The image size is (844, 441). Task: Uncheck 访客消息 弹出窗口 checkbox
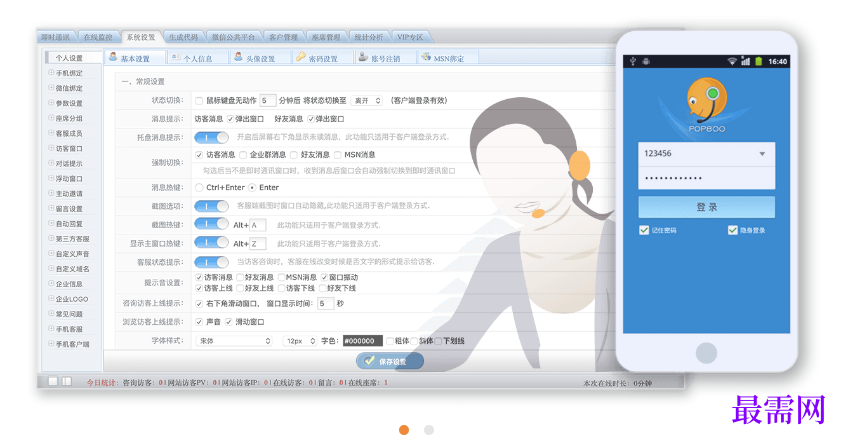point(230,119)
